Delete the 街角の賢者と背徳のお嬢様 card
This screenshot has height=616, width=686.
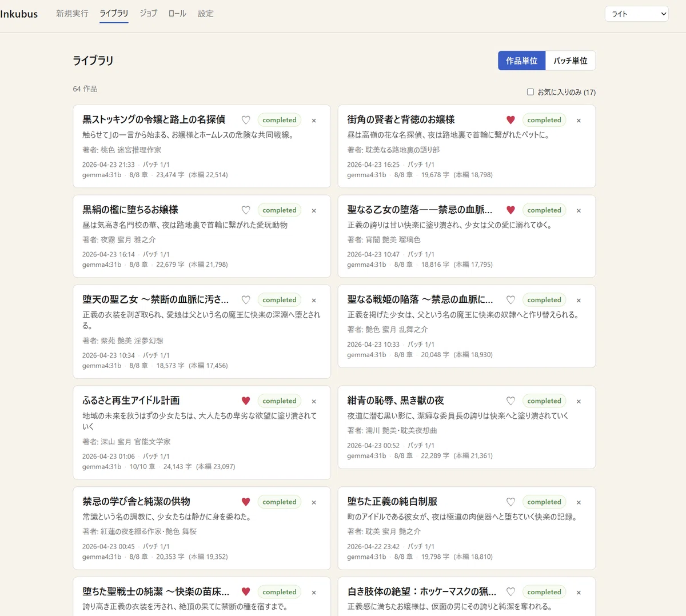[579, 121]
